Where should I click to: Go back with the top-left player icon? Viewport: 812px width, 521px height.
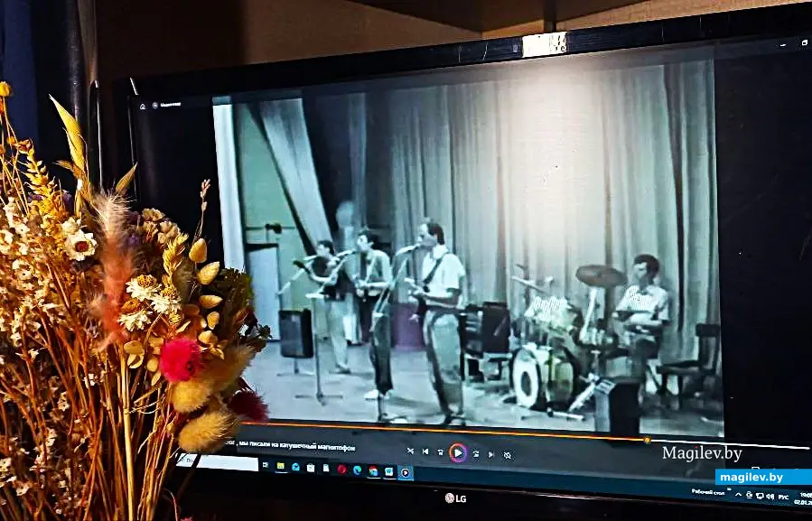pyautogui.click(x=143, y=106)
